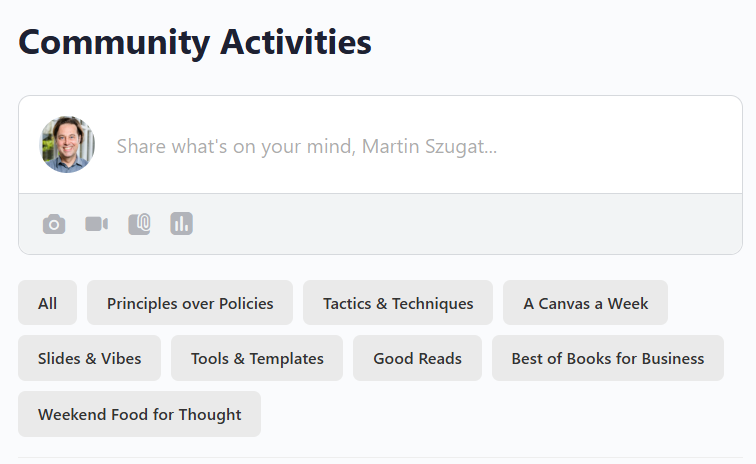Select Best of Books for Business
The height and width of the screenshot is (464, 756).
[607, 358]
